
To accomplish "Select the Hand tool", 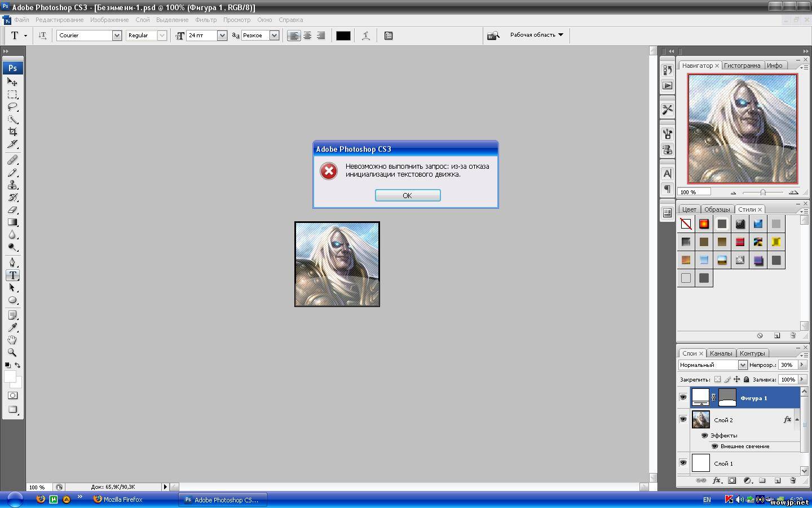I will [x=12, y=340].
